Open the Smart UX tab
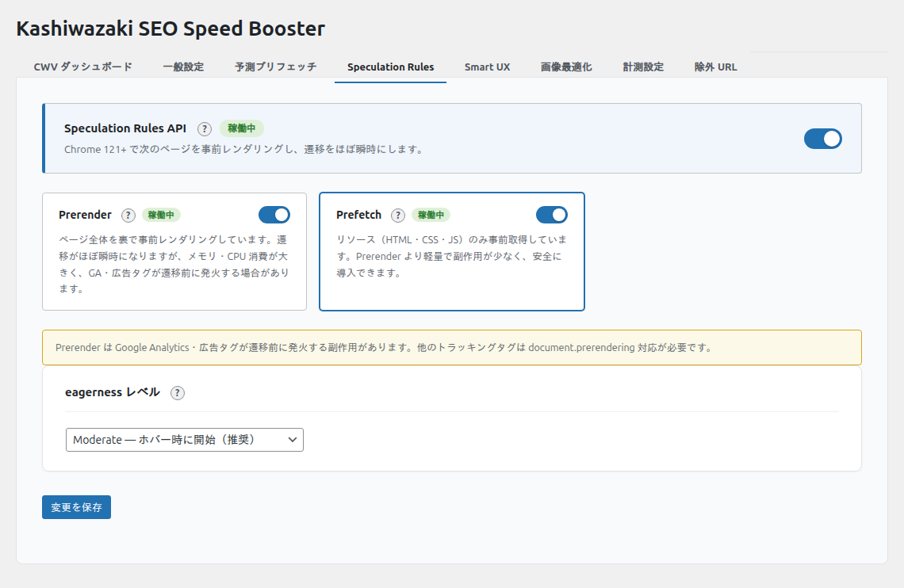 pyautogui.click(x=487, y=67)
